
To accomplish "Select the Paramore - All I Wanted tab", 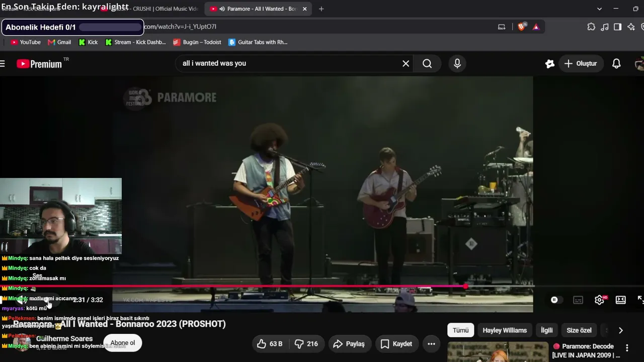I will point(259,9).
